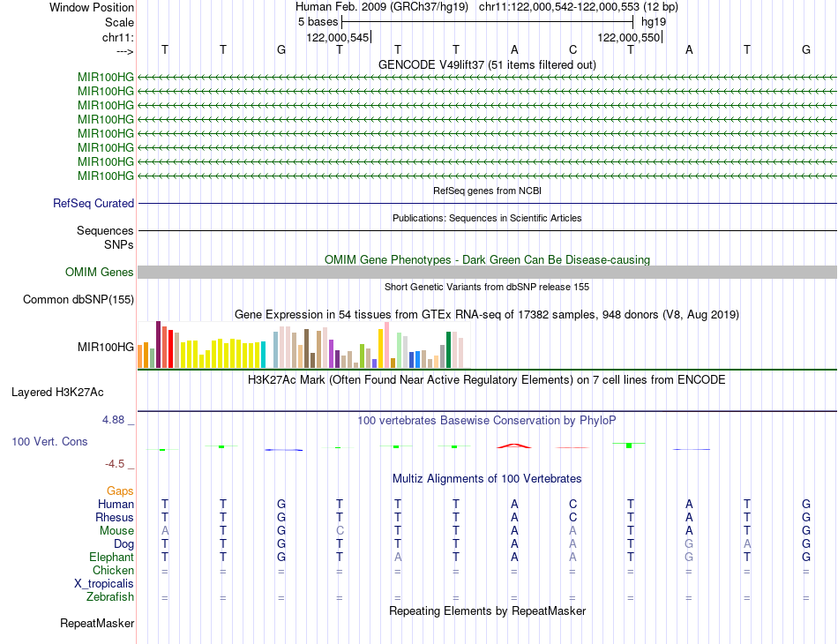Select the X_tropicalis alignment row label
Image resolution: width=838 pixels, height=644 pixels.
pos(104,584)
